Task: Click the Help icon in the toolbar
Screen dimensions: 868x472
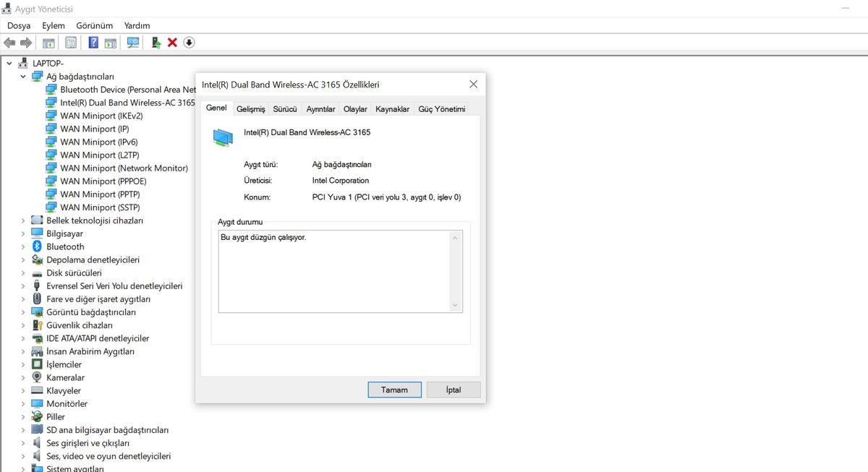Action: pos(93,42)
